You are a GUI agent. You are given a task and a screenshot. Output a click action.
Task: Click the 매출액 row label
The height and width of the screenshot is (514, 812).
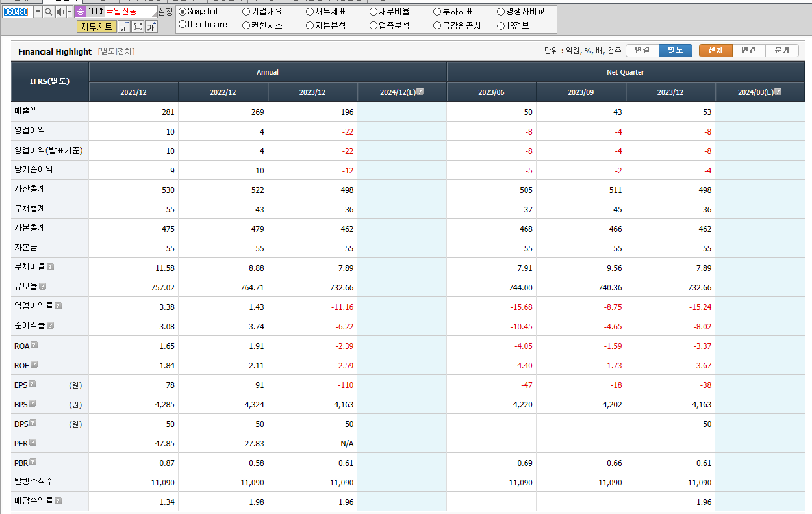25,111
